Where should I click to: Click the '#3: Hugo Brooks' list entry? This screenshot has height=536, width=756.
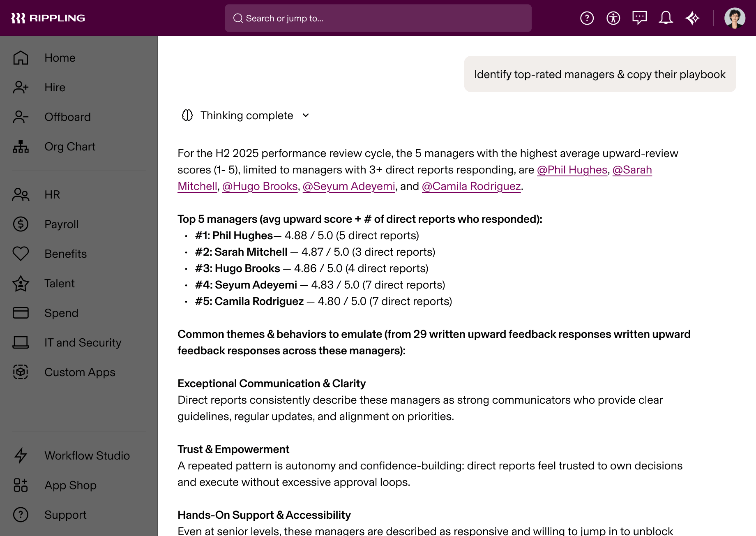pos(311,268)
